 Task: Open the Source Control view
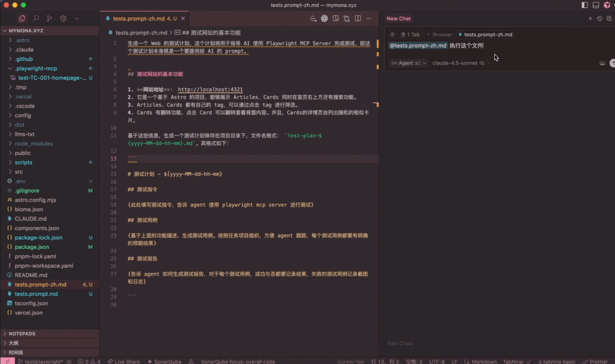[49, 18]
